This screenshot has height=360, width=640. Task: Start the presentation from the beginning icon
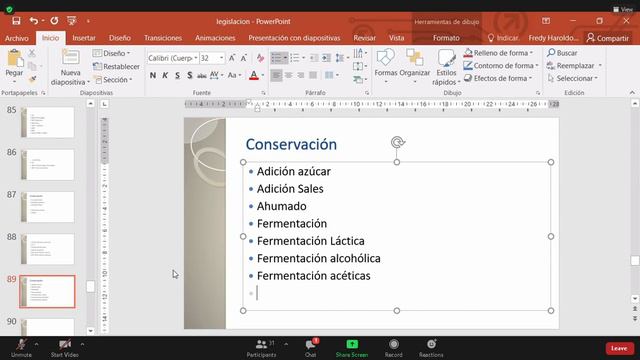point(71,21)
